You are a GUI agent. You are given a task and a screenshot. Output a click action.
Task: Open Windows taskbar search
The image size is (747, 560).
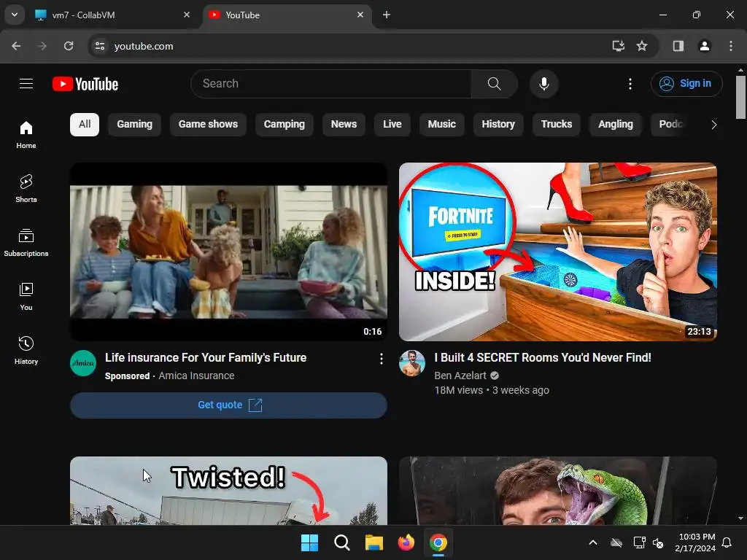(342, 542)
